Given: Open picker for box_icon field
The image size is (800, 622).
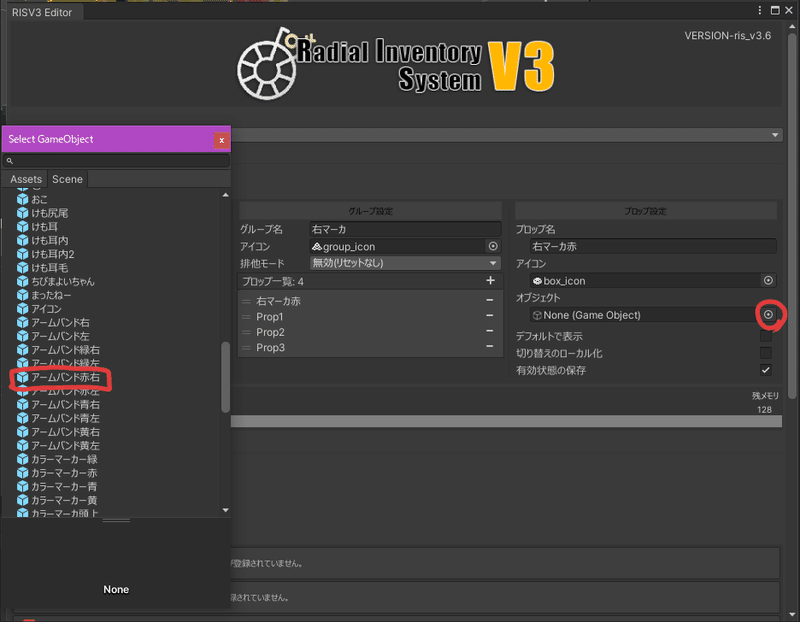Looking at the screenshot, I should click(x=768, y=280).
